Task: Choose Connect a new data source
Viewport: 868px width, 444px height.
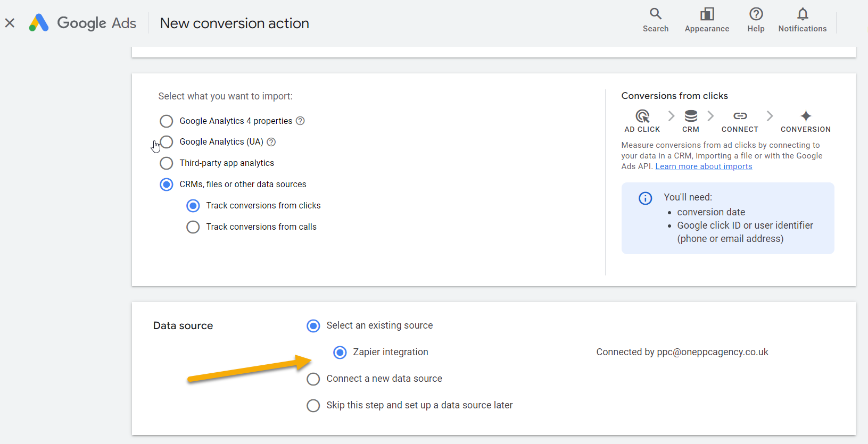Action: coord(313,379)
